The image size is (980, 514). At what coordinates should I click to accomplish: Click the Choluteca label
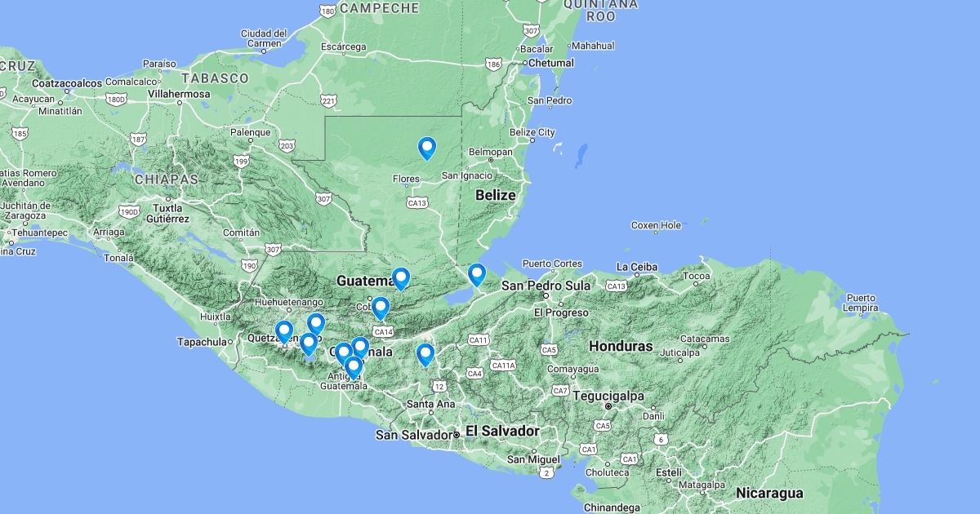tap(607, 472)
